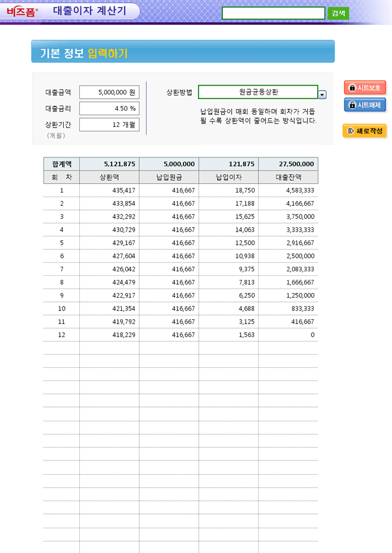Screen dimensions: 392x553
Task: Select the 대출금액 input showing 5,000,000 원
Action: coord(109,92)
